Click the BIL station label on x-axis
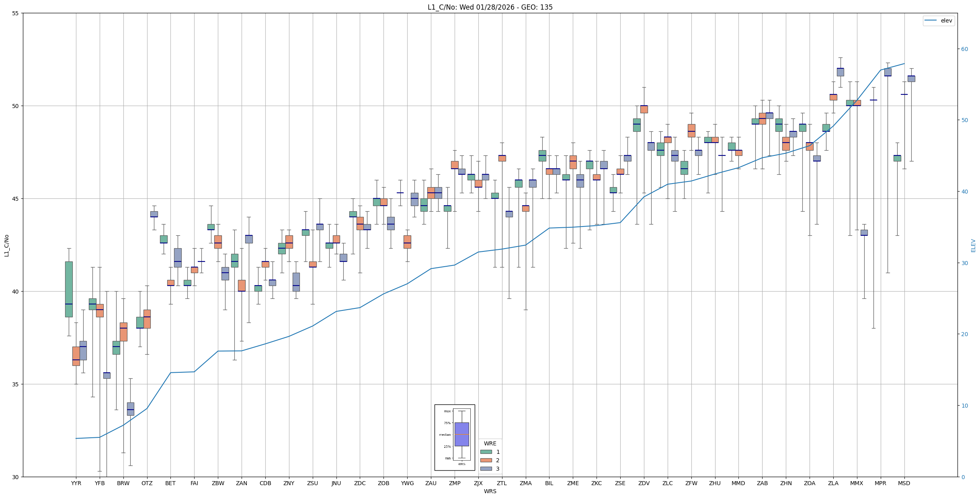The width and height of the screenshot is (980, 498). (549, 483)
